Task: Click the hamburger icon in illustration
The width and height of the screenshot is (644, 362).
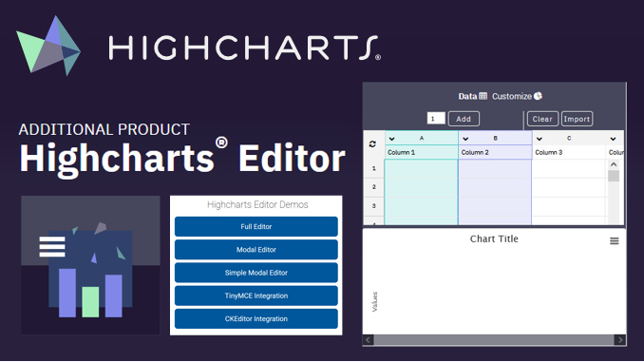Action: click(52, 246)
